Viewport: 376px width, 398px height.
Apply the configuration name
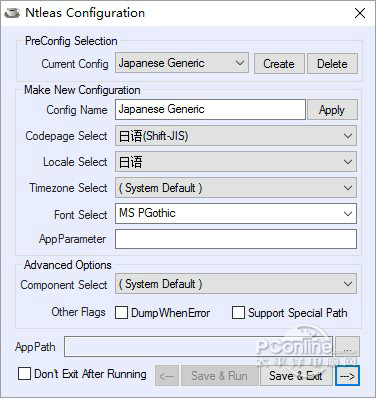click(332, 110)
